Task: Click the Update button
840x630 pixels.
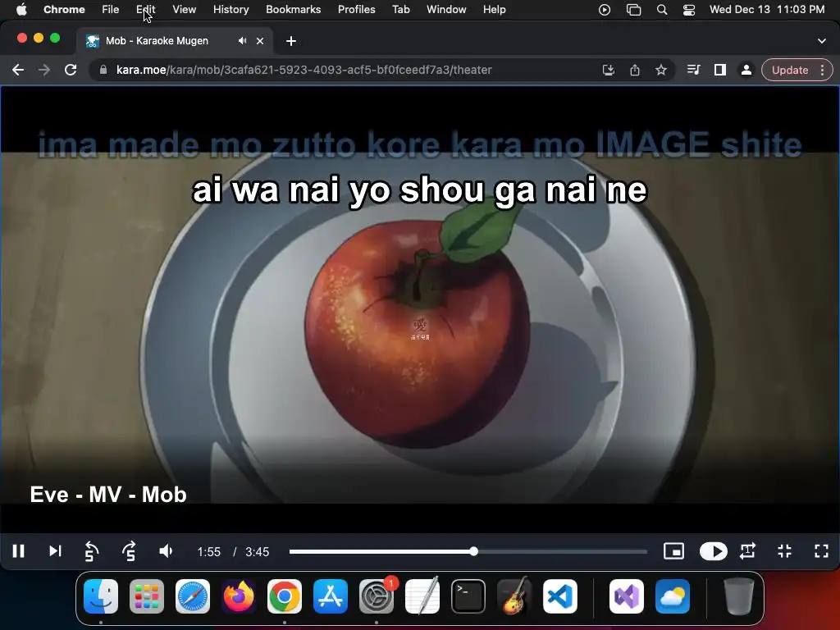Action: point(790,71)
